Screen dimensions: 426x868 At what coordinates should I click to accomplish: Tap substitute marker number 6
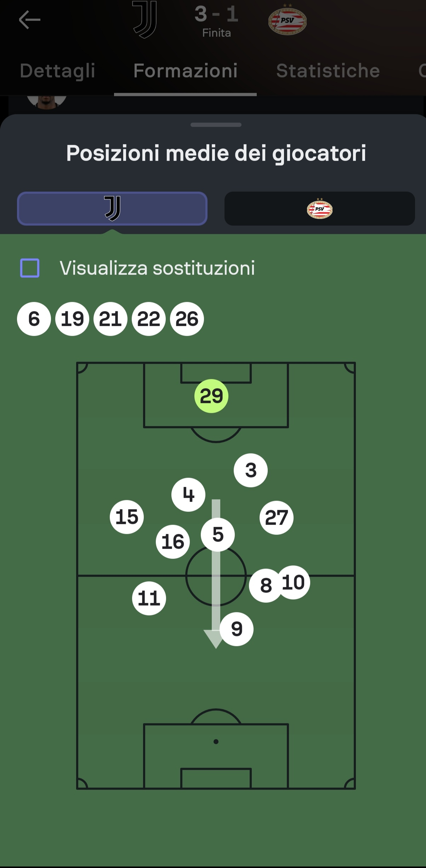(34, 319)
